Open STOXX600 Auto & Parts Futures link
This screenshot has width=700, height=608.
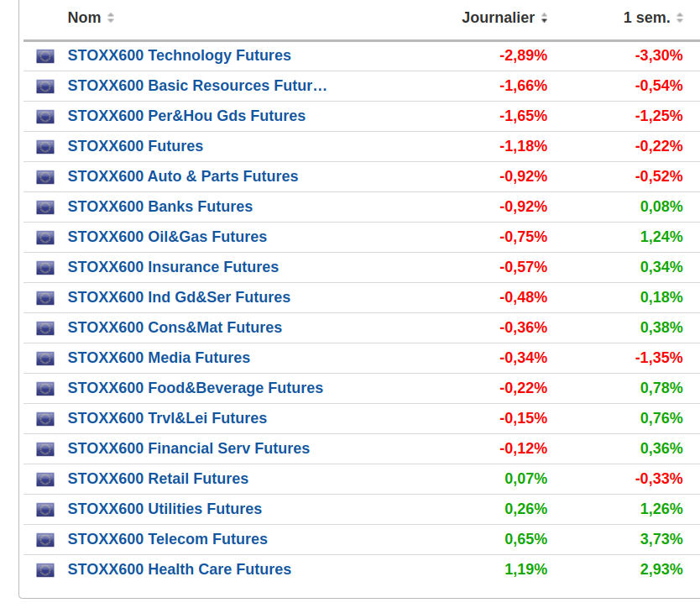pyautogui.click(x=183, y=176)
